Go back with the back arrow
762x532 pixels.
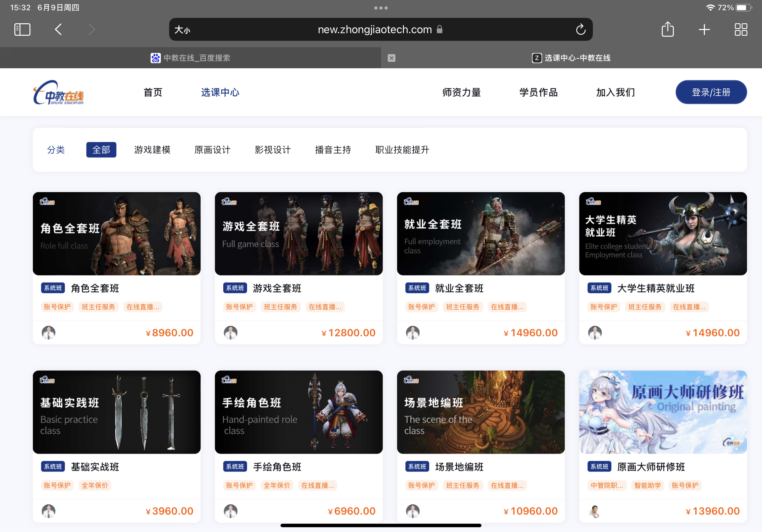[x=58, y=30]
